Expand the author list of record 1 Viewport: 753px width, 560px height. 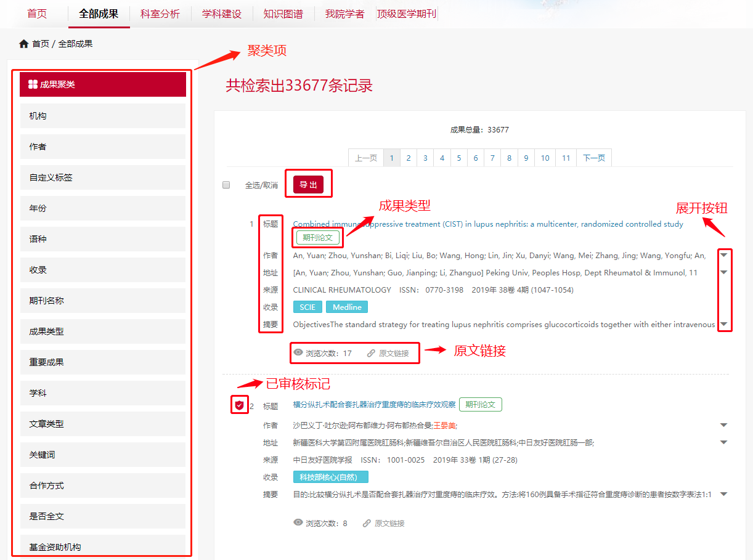pyautogui.click(x=724, y=255)
